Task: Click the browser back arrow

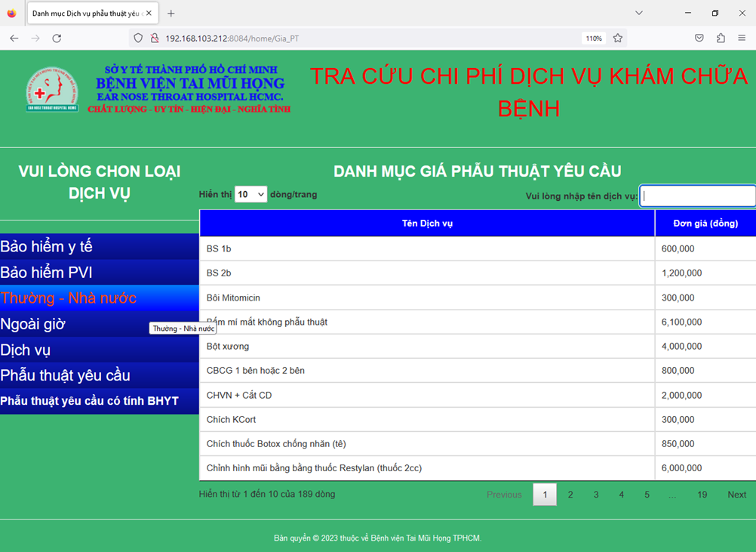Action: tap(14, 38)
